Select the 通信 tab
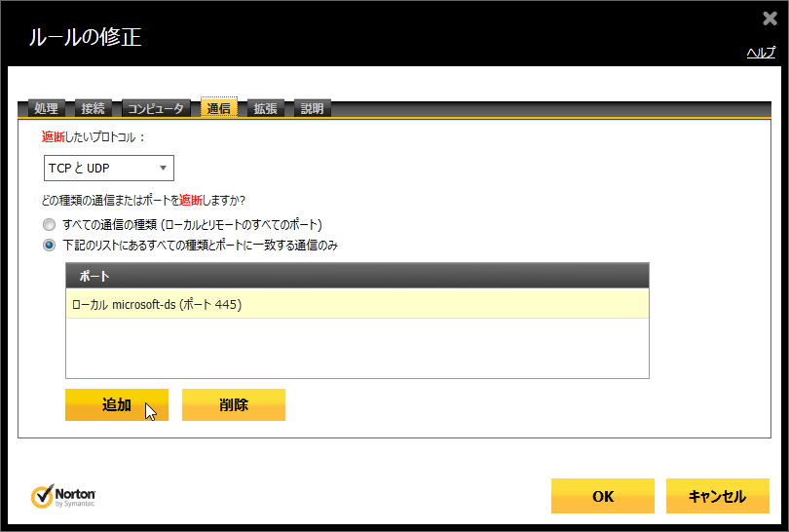789x532 pixels. tap(219, 108)
